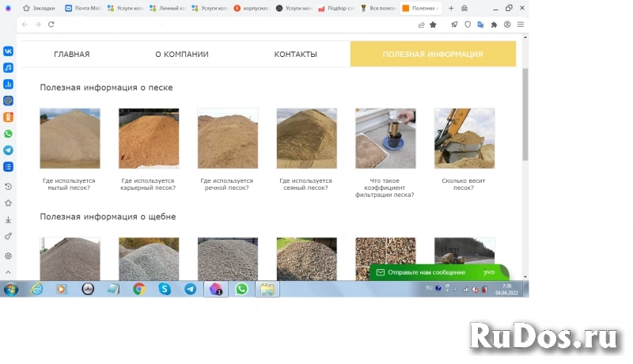Click the page reload button
Screen dimensions: 633x364
click(51, 25)
